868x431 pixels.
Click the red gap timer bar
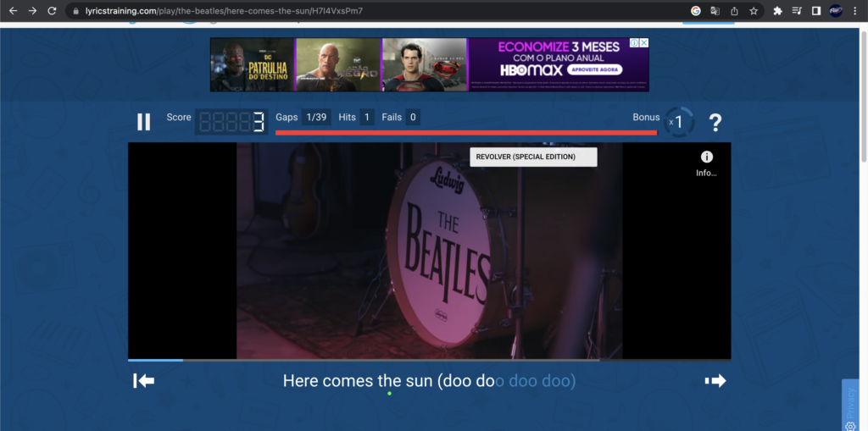pyautogui.click(x=466, y=133)
